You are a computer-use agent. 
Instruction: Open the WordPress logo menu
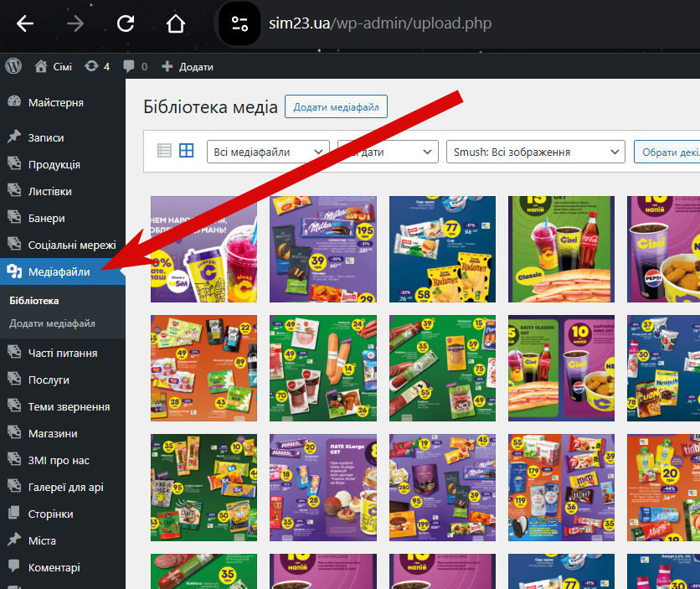coord(13,66)
